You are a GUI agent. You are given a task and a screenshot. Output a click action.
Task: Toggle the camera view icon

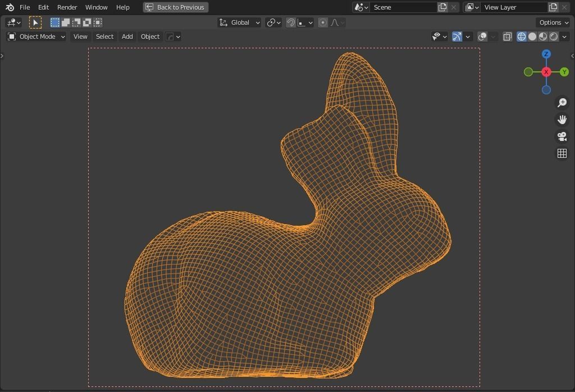(562, 136)
